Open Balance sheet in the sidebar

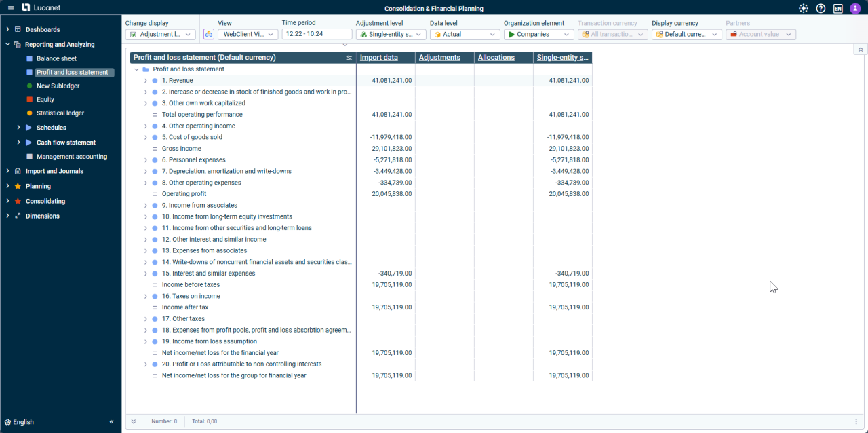pos(56,59)
